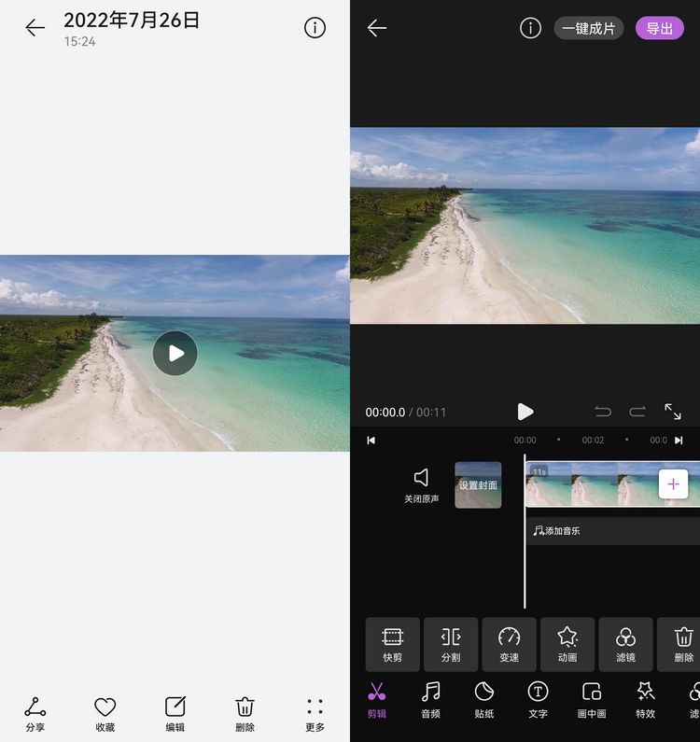Click the 2022年7月26日 date title
This screenshot has height=742, width=700.
(132, 21)
